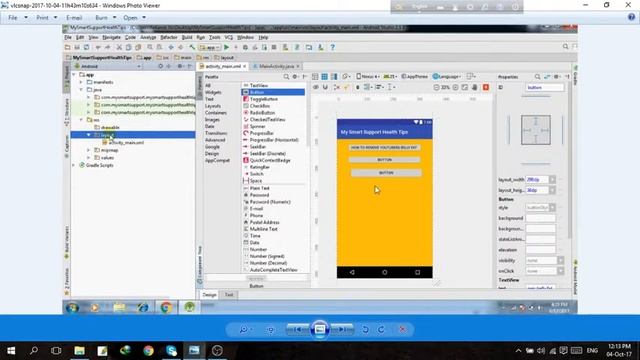Open Task View on the taskbar
Screen dimensions: 640x360
[x=56, y=351]
